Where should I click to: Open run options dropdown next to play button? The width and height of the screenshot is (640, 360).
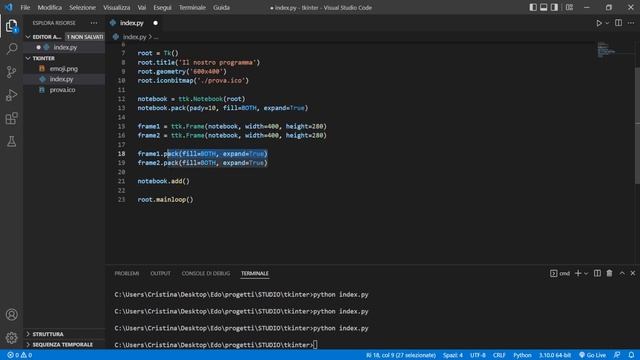[607, 23]
